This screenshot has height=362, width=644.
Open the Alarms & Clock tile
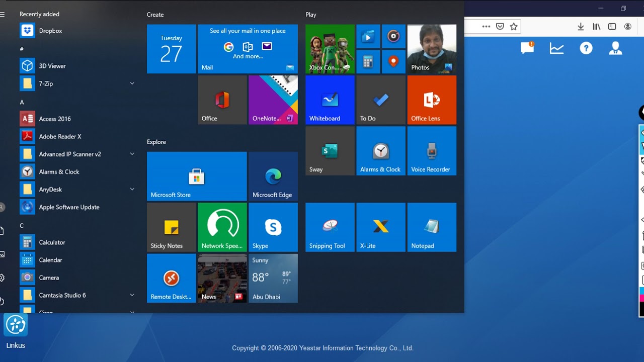pyautogui.click(x=380, y=151)
